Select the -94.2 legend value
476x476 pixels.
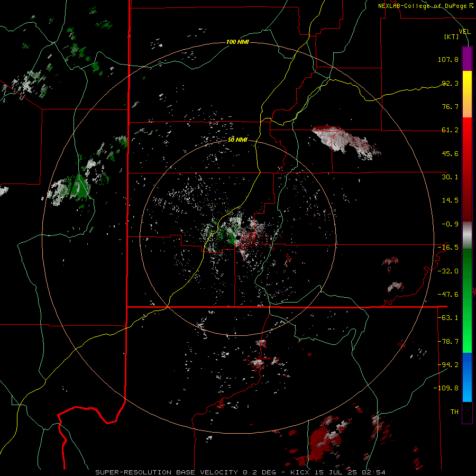pos(448,365)
